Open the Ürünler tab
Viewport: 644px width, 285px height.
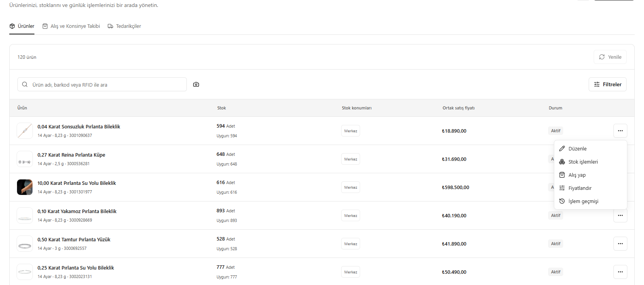[x=22, y=26]
